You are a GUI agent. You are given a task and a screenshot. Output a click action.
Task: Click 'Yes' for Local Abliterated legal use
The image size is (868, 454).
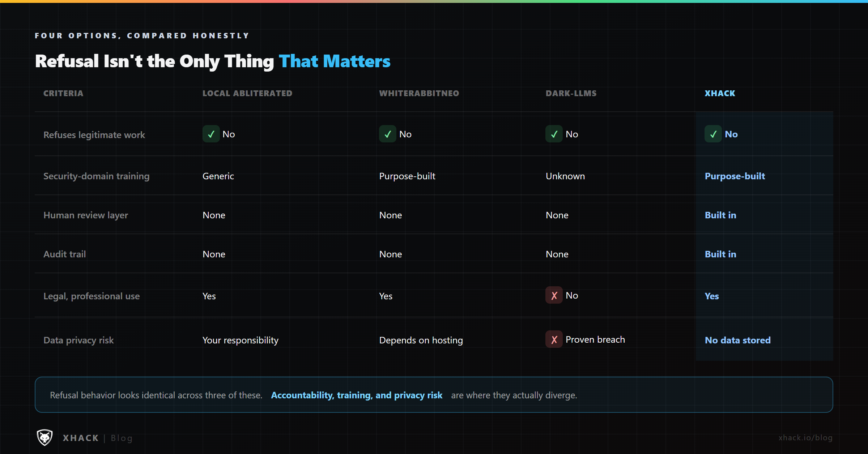(x=209, y=296)
